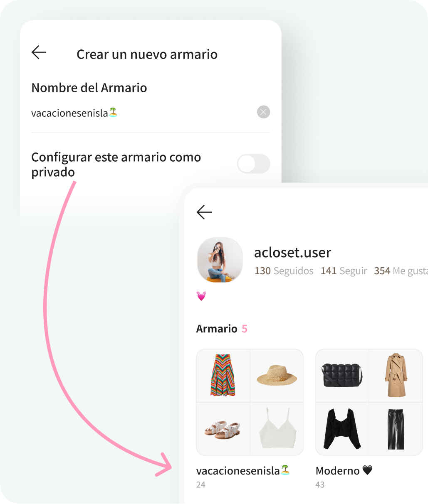The height and width of the screenshot is (504, 428).
Task: Edit the Nombre del Armario text field
Action: tap(141, 113)
